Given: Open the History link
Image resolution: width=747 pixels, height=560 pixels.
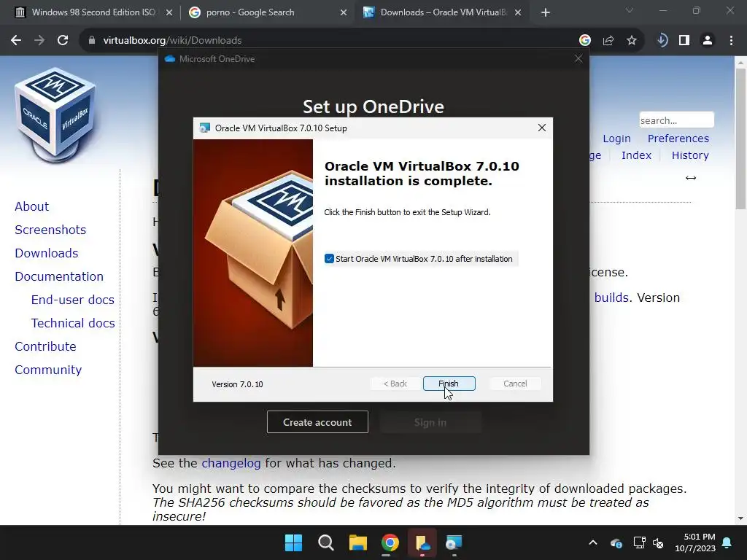Looking at the screenshot, I should pyautogui.click(x=690, y=155).
